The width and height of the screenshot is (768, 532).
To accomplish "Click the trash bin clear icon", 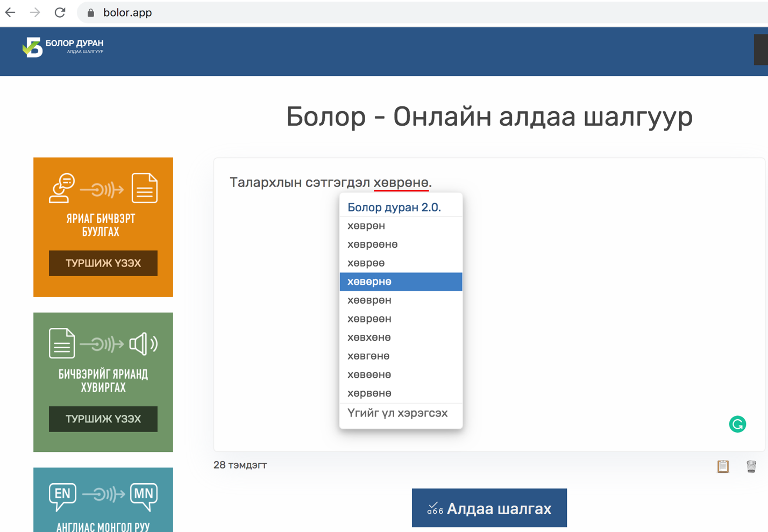I will (751, 466).
